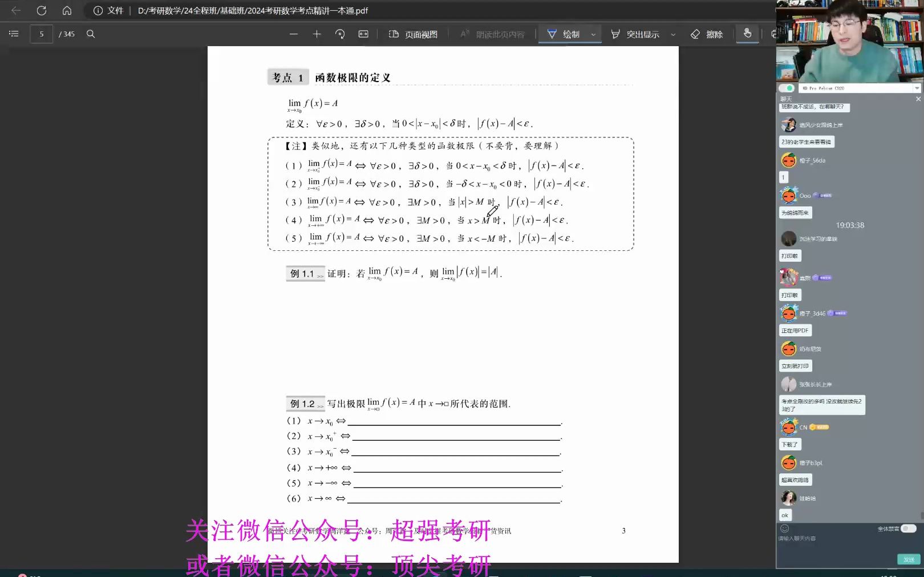The width and height of the screenshot is (924, 577).
Task: Click the avatar of user 橙子_56da
Action: (788, 160)
